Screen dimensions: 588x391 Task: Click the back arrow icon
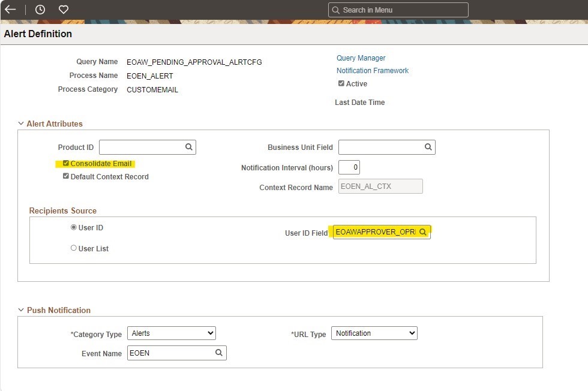point(10,10)
